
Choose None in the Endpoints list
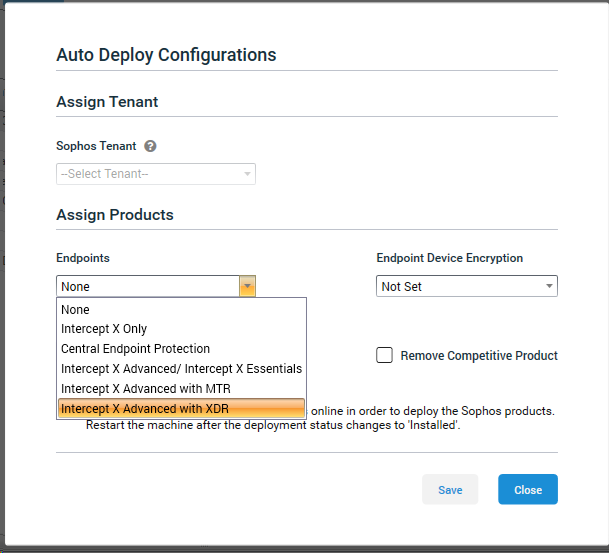(x=181, y=310)
